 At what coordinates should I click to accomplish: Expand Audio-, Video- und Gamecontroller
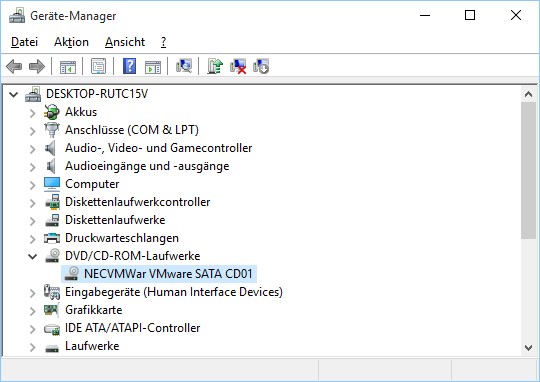click(x=32, y=149)
